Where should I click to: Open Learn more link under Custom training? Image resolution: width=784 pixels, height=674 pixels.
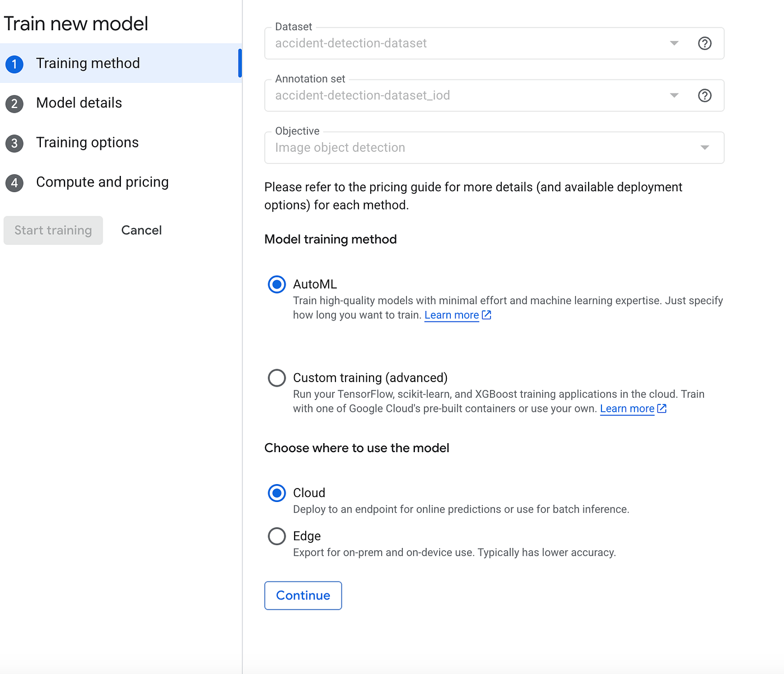click(627, 408)
